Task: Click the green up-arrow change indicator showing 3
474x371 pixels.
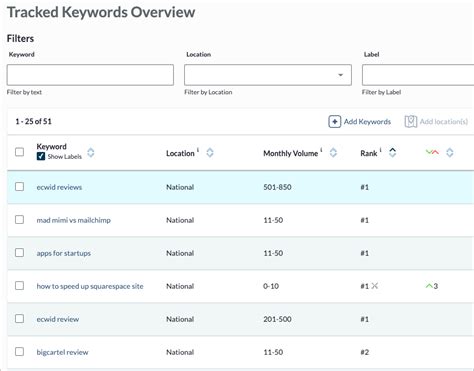Action: (432, 286)
